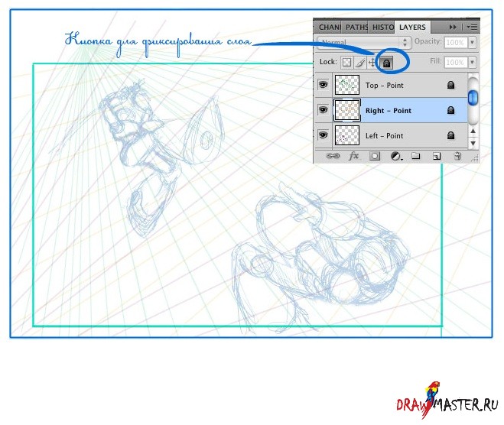This screenshot has height=425, width=504.
Task: Select the Top - Point layer name
Action: (x=384, y=86)
